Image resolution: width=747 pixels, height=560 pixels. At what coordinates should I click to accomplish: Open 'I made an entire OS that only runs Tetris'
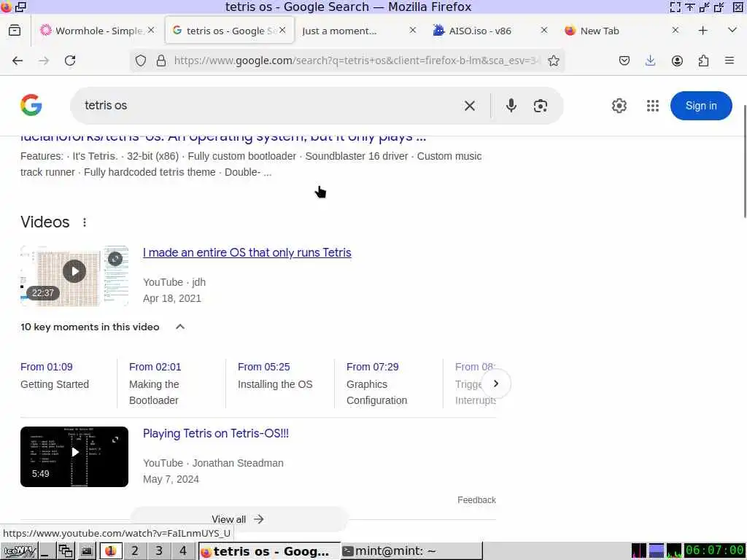click(247, 252)
